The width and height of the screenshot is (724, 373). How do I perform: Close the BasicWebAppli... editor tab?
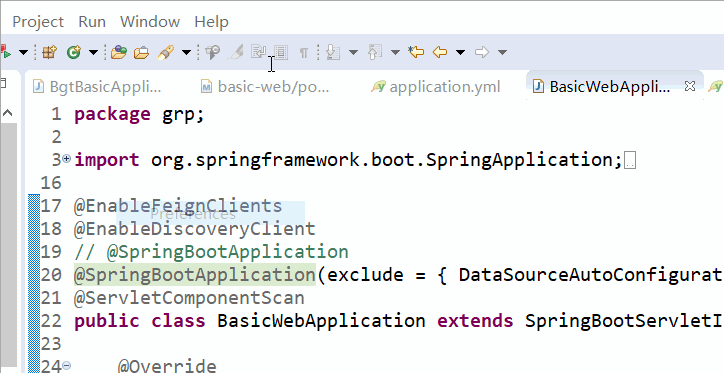click(x=689, y=86)
